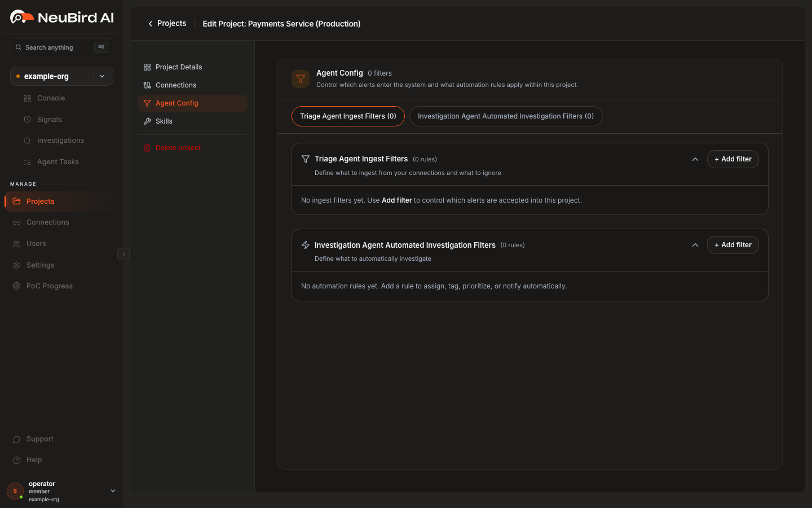Open Console via its grid icon
The width and height of the screenshot is (812, 508).
pos(27,98)
